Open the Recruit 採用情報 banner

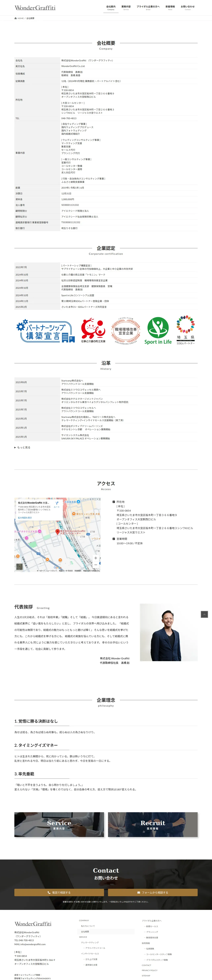pos(153,824)
